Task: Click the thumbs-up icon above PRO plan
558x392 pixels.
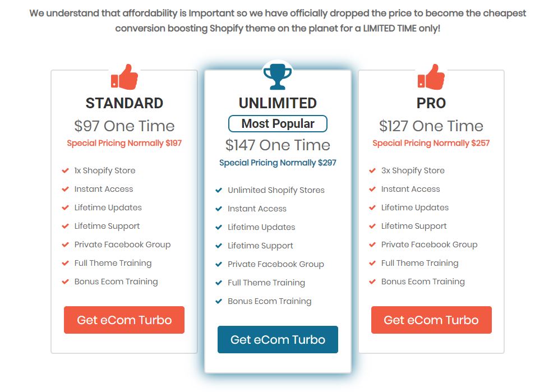Action: coord(431,77)
